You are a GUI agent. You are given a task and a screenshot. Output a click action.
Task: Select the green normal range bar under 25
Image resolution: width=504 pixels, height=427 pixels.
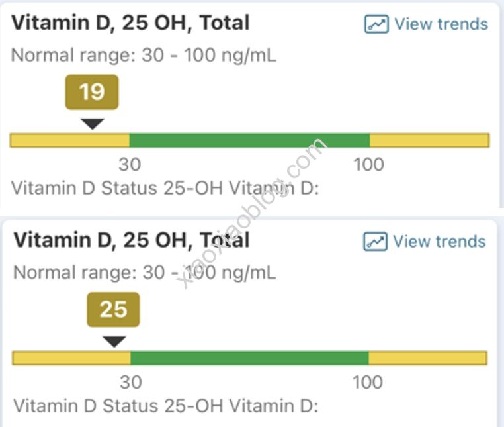pos(249,358)
